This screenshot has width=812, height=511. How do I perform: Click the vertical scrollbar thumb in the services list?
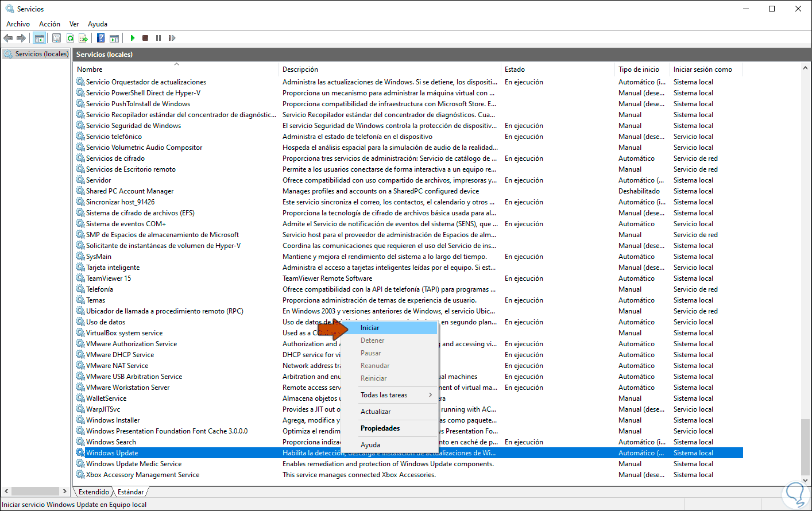pyautogui.click(x=805, y=447)
